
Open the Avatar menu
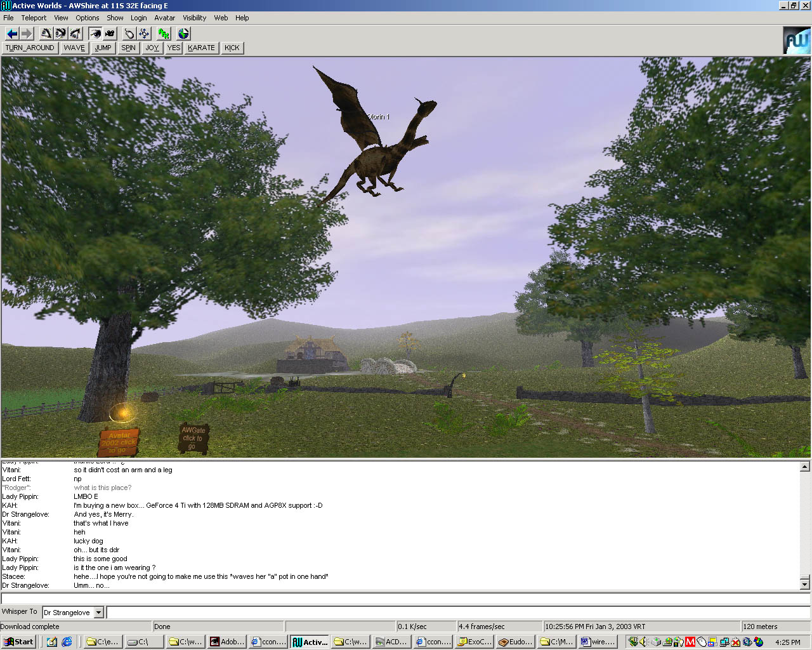(164, 18)
